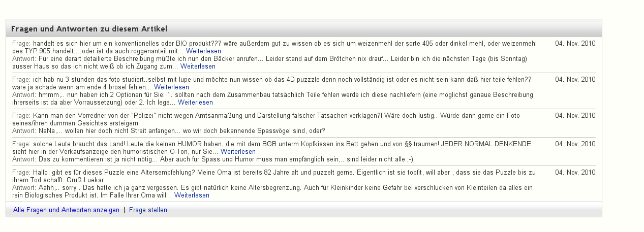This screenshot has width=644, height=232.
Task: Select answer beginning 'hmmm,.. nun haben ich 2 Optionen'
Action: coord(272,99)
